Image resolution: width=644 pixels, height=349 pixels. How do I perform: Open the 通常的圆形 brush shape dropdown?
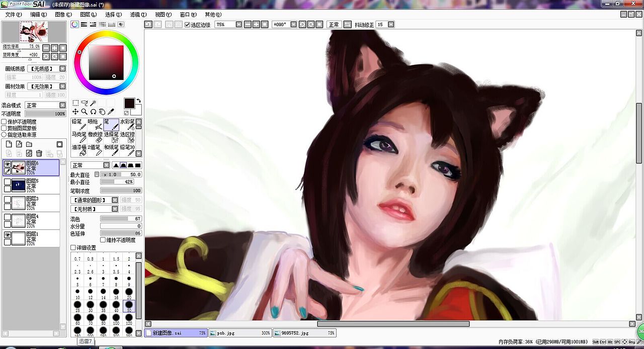115,200
